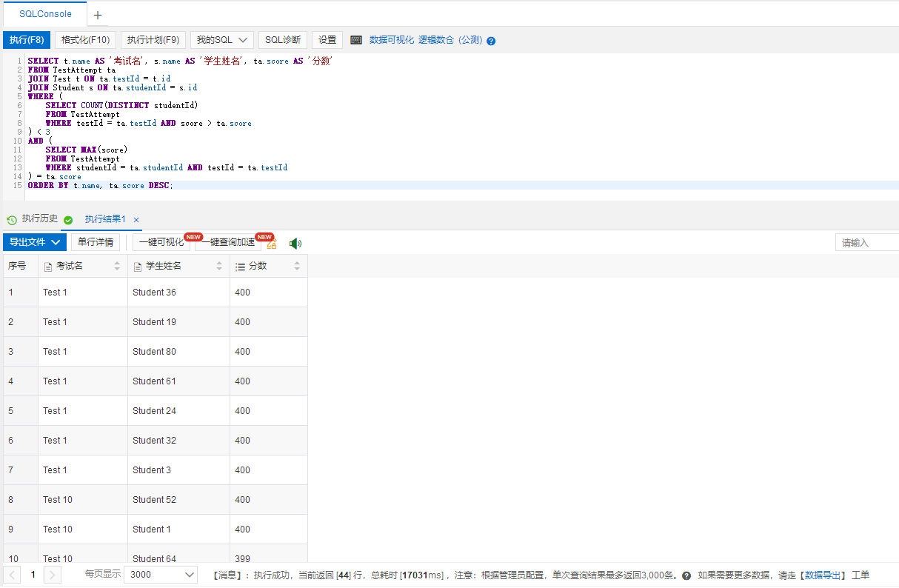Screen dimensions: 899x588
Task: Open the 我的SQL dropdown
Action: [222, 40]
